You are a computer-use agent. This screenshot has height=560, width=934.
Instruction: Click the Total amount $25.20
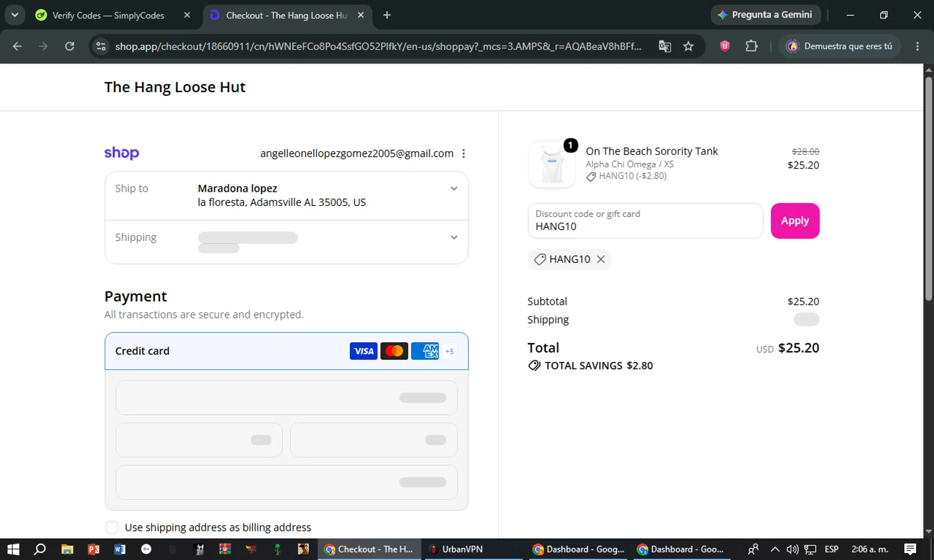798,348
